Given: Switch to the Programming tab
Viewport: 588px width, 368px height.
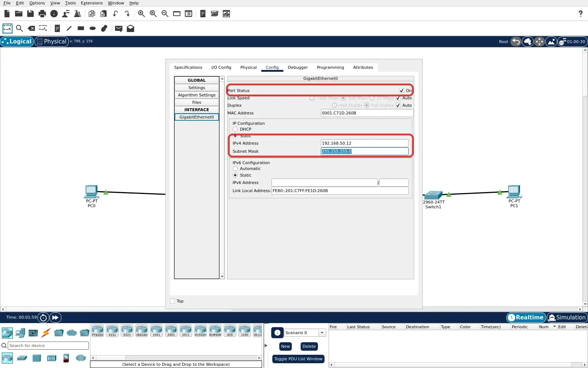Looking at the screenshot, I should [x=330, y=67].
